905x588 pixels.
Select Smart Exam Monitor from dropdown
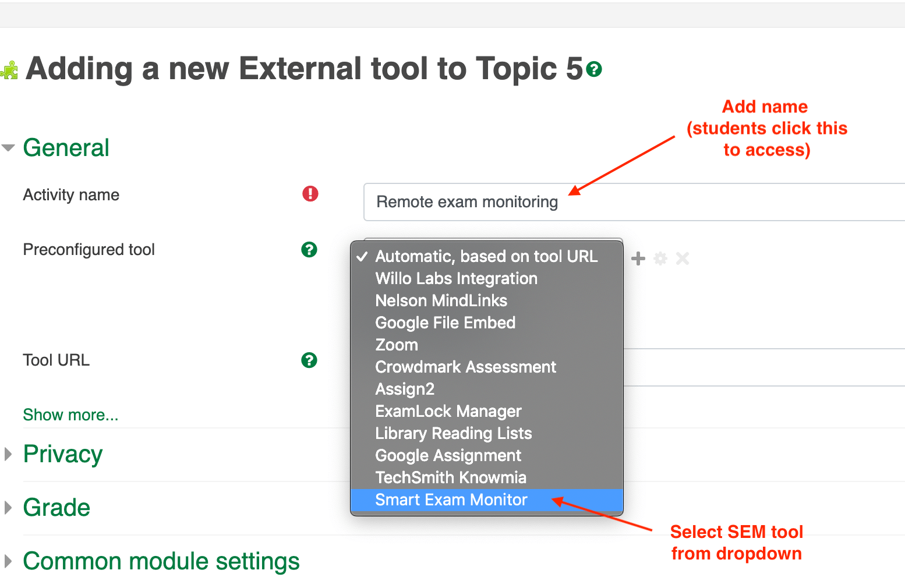coord(451,500)
